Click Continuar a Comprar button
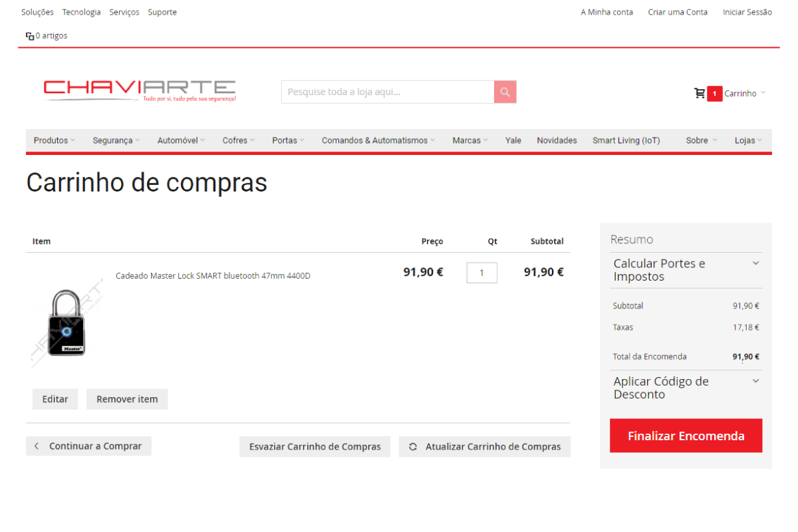Viewport: 798px width, 532px height. pos(88,446)
